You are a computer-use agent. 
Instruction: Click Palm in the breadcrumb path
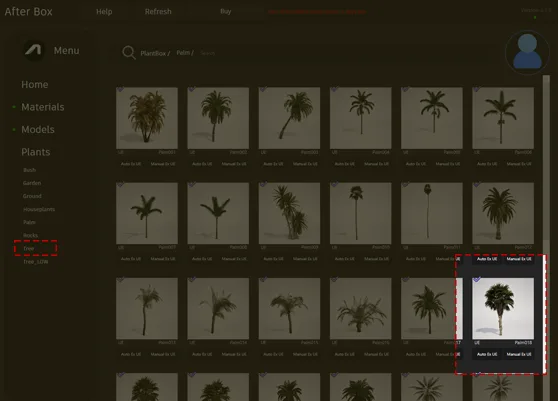point(185,53)
